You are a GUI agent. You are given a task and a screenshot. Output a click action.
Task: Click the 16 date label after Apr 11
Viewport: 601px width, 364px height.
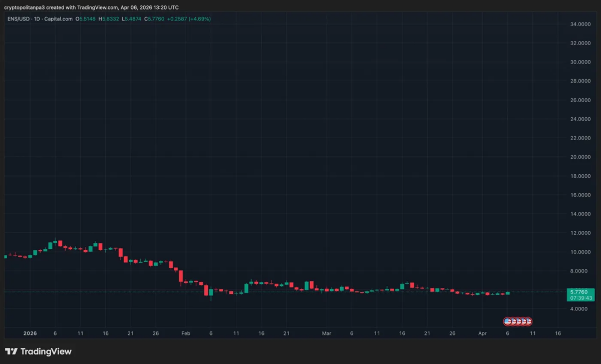point(558,333)
